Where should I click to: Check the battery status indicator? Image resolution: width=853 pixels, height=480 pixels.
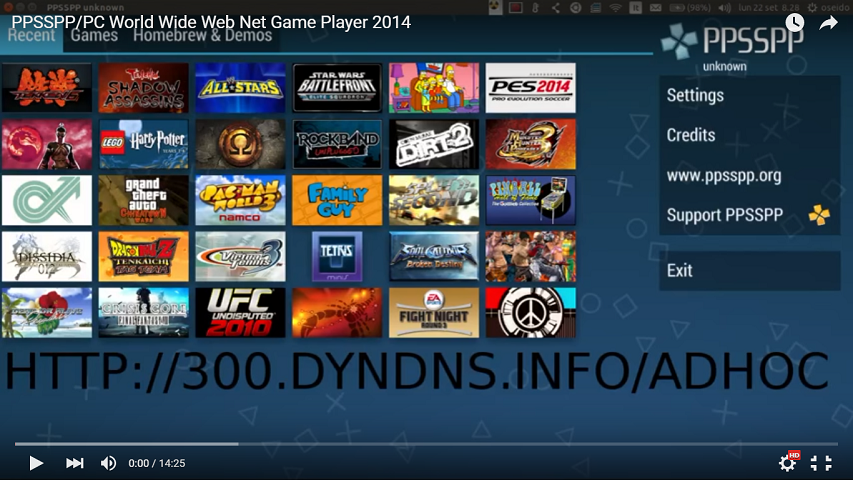click(689, 8)
